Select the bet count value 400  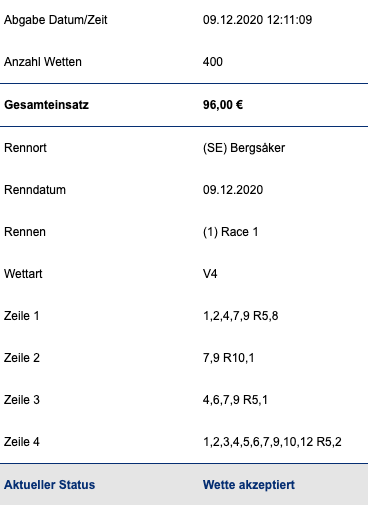[213, 62]
